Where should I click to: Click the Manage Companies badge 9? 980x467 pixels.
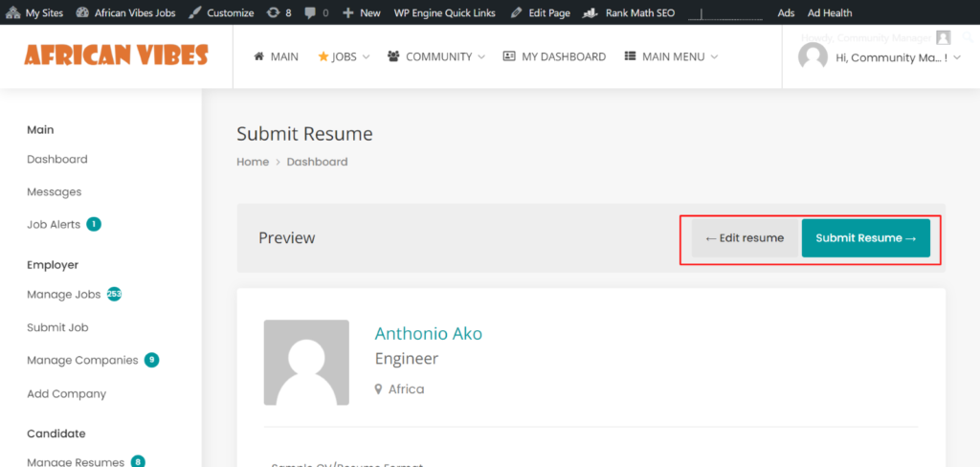point(151,360)
